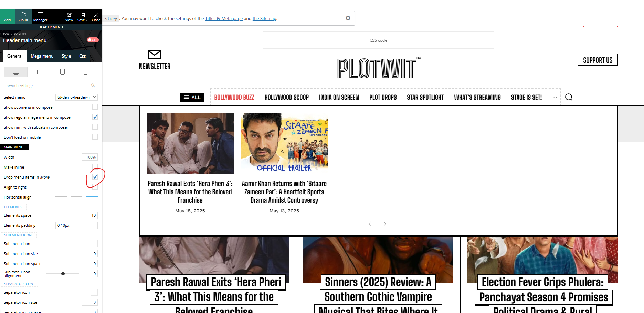This screenshot has width=644, height=313.
Task: Toggle the Header main menu OFF switch
Action: coord(93,40)
